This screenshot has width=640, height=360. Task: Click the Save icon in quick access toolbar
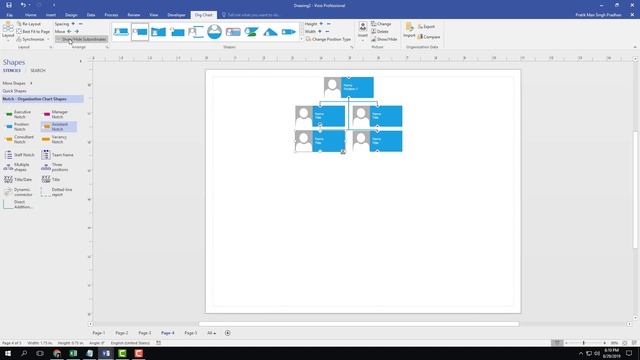(9, 5)
